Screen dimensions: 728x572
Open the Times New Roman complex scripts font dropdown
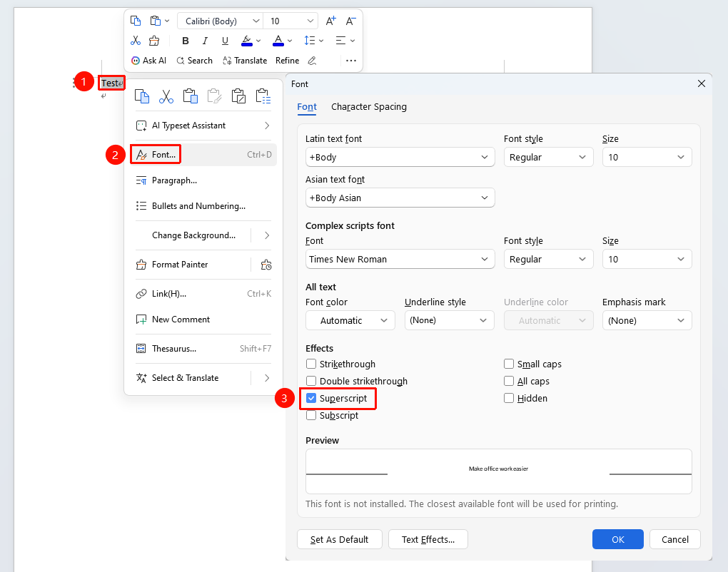pyautogui.click(x=400, y=260)
